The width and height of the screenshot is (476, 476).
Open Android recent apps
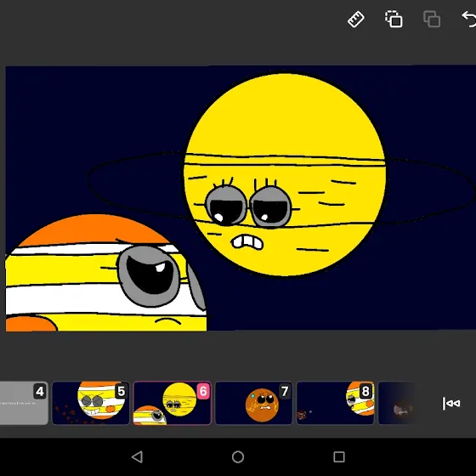point(339,457)
